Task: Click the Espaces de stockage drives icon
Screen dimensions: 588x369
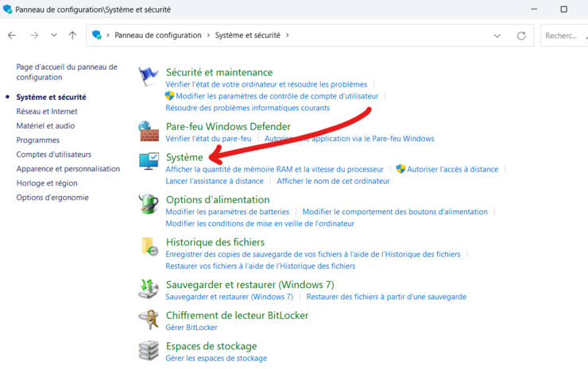Action: (149, 350)
